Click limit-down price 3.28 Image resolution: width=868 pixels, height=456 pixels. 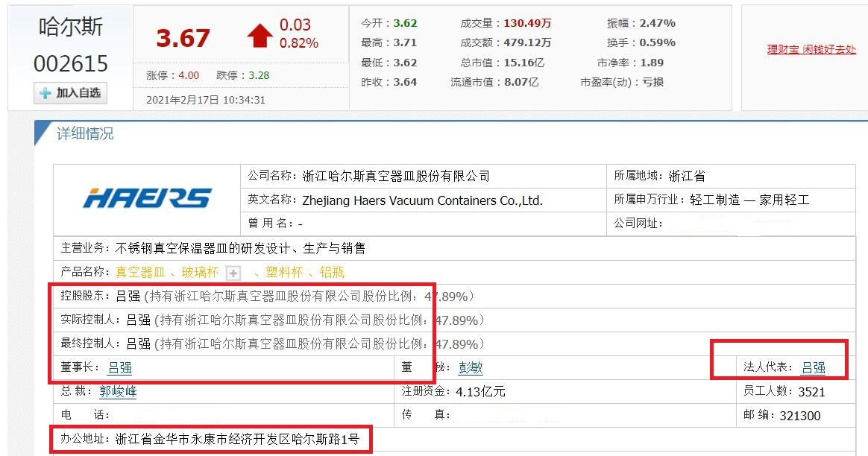(259, 75)
